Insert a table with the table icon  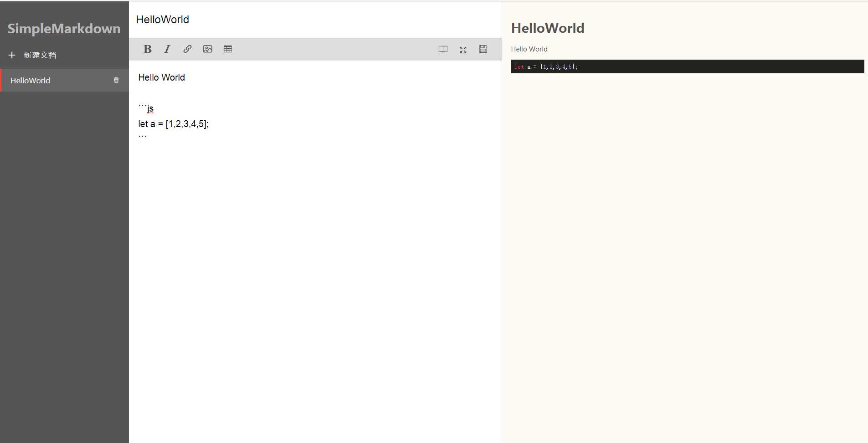pyautogui.click(x=228, y=49)
